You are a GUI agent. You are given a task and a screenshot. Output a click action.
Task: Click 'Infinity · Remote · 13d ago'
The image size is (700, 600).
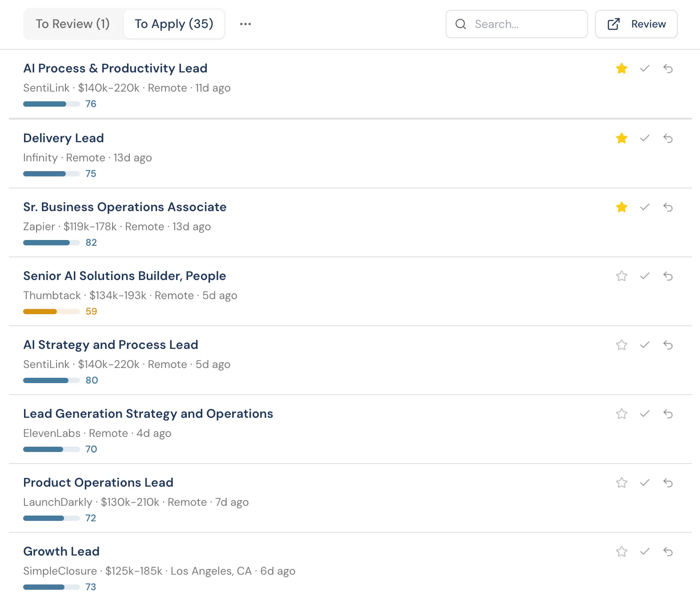88,158
